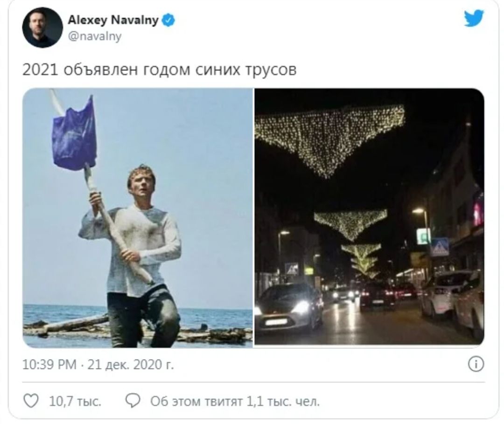The height and width of the screenshot is (424, 504).
Task: Select tweet text '2021 объявлен годом синих трусов'
Action: pos(160,69)
